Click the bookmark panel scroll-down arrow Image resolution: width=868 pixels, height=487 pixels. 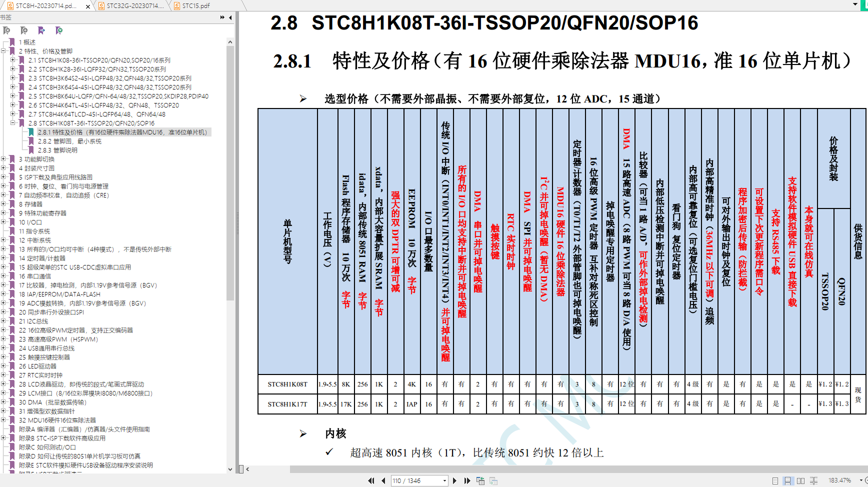click(230, 469)
